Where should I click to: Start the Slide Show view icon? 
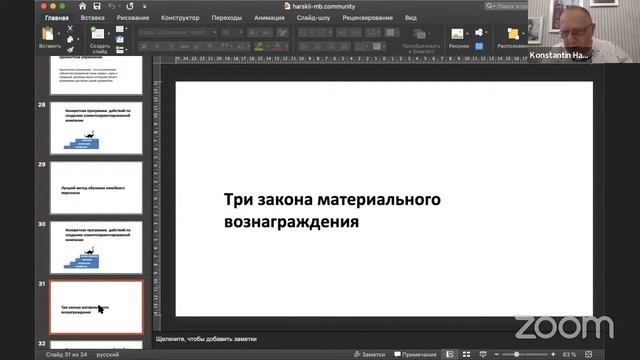tap(483, 354)
